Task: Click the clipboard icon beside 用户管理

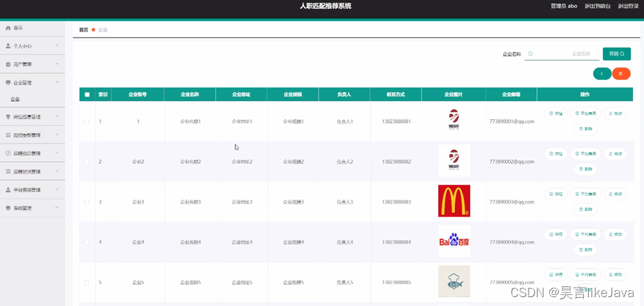Action: coord(8,65)
